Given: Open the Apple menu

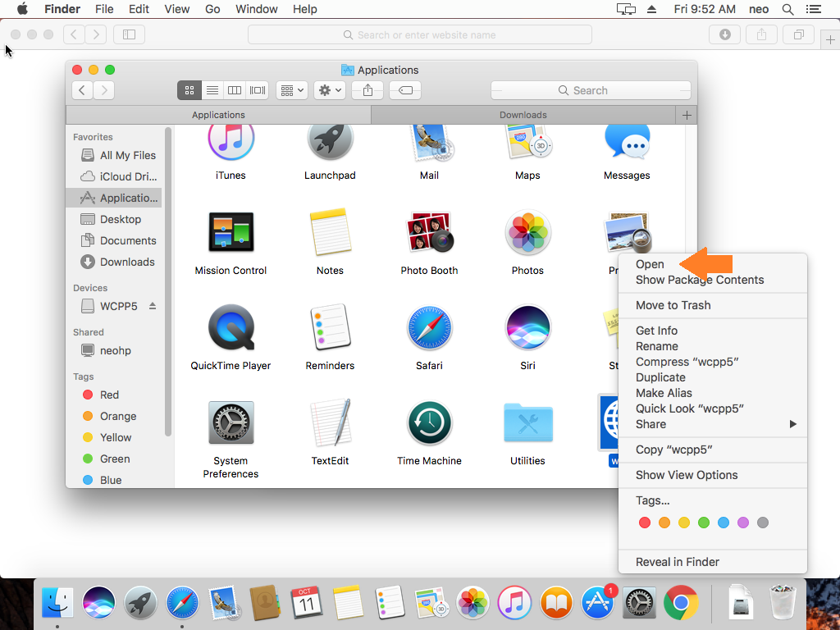Looking at the screenshot, I should coord(22,8).
